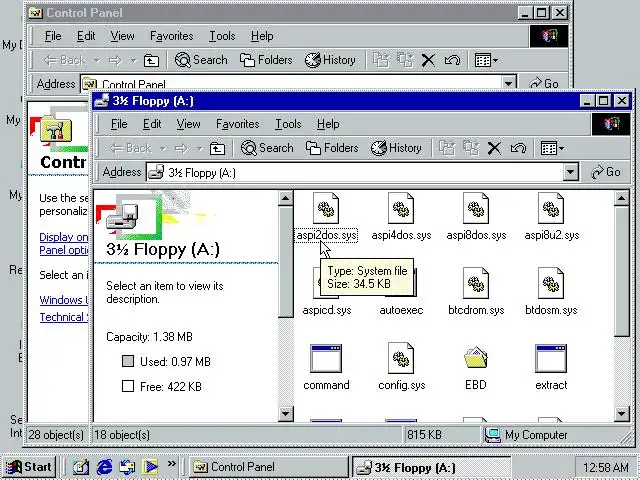640x480 pixels.
Task: Launch Outlook Express from Quick Launch
Action: tap(127, 467)
